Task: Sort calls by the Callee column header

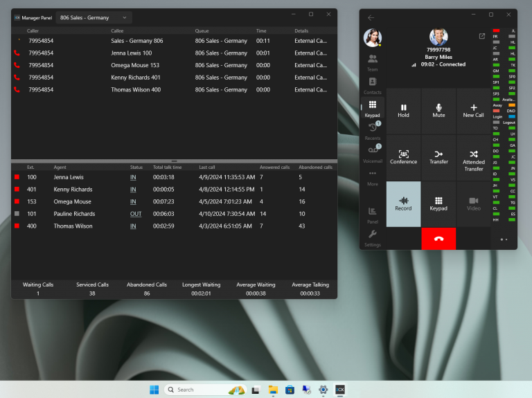Action: pyautogui.click(x=117, y=31)
